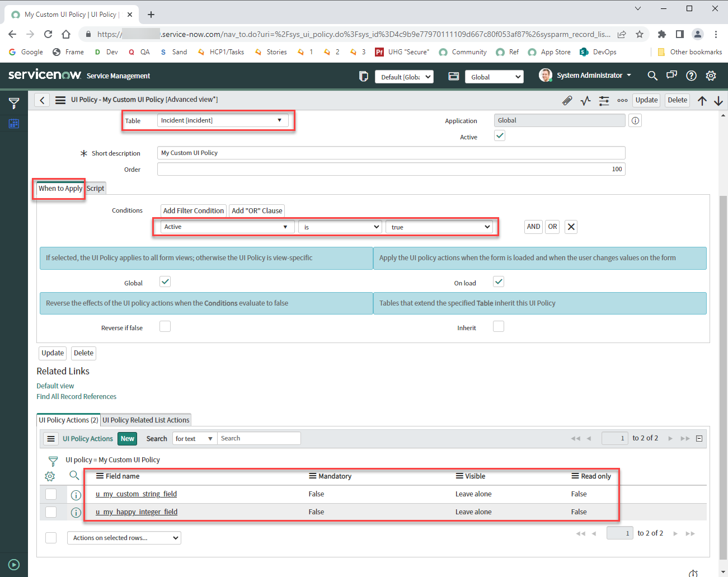The width and height of the screenshot is (728, 577).
Task: Open the UI Policy Related List Actions tab
Action: [x=146, y=420]
